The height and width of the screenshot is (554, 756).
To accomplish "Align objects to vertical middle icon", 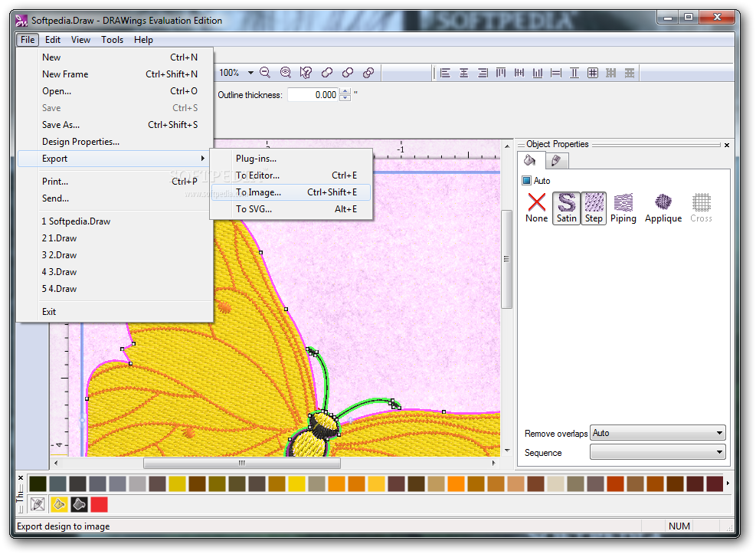I will click(519, 73).
